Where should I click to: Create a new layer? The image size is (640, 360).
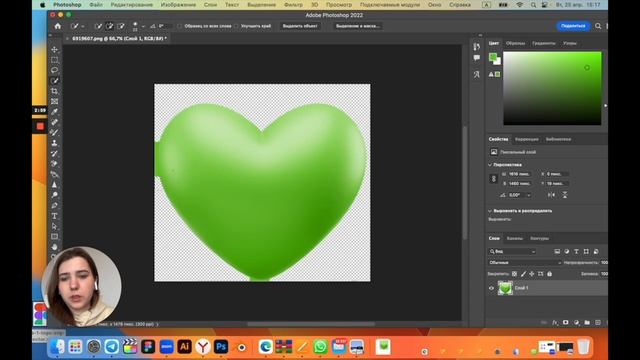(598, 322)
